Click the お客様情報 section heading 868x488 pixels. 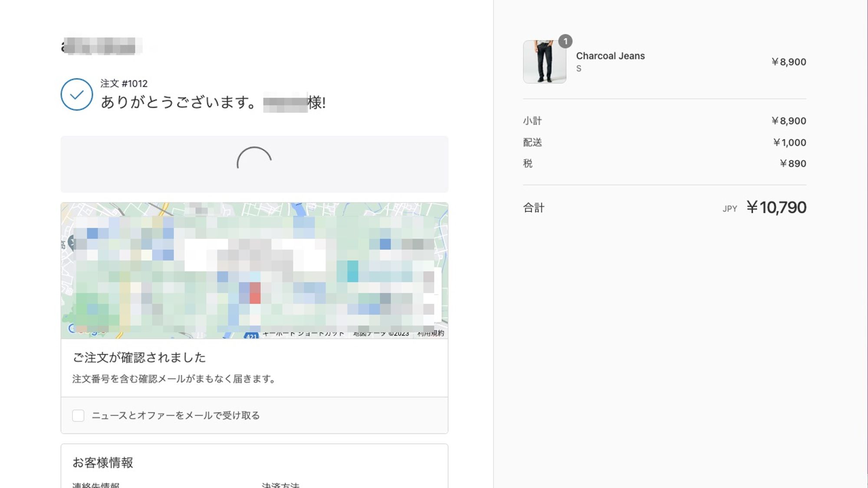click(103, 463)
